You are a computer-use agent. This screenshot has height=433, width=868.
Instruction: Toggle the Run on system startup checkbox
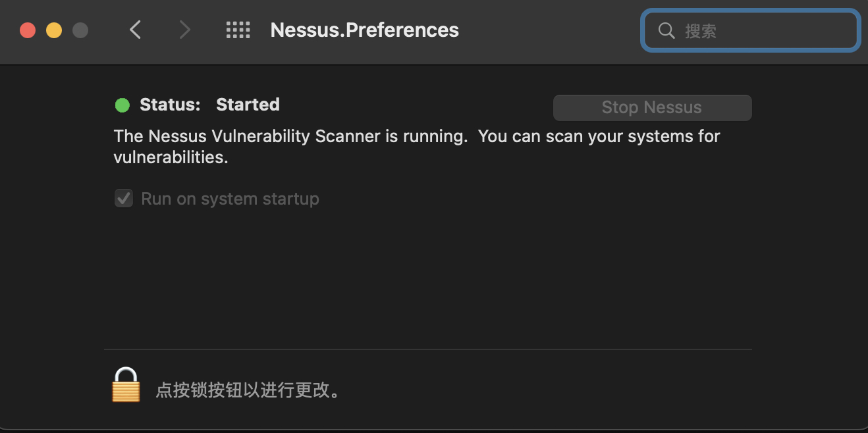point(124,198)
